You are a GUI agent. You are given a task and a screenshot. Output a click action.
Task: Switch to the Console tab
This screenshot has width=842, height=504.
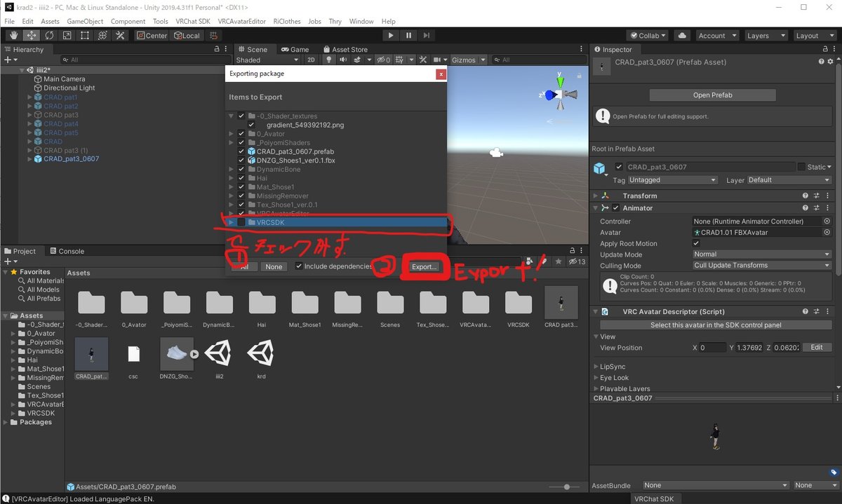(x=67, y=251)
